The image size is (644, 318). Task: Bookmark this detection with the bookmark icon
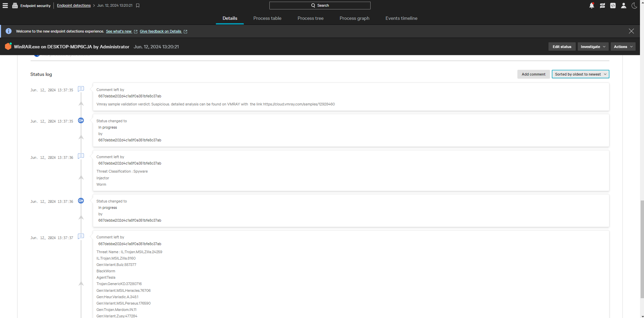(138, 5)
